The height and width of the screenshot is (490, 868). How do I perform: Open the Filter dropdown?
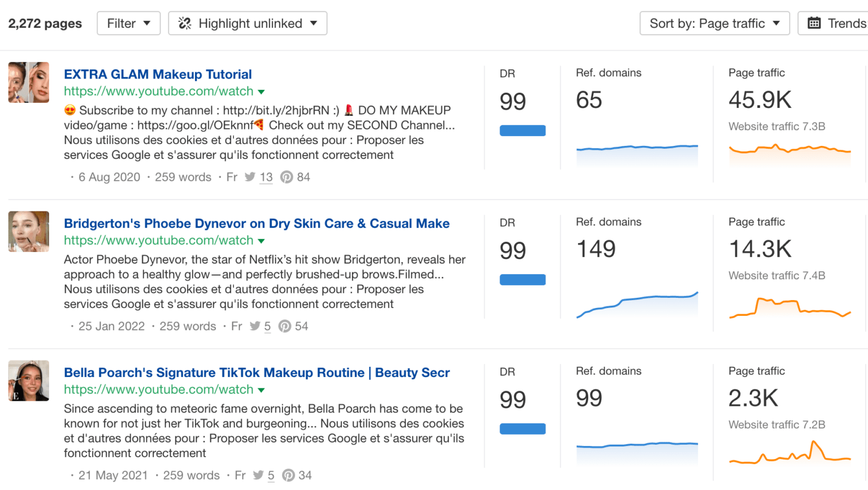[x=128, y=23]
